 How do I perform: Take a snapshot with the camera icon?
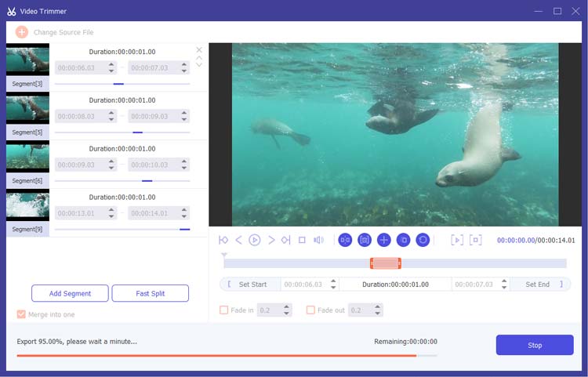(365, 240)
